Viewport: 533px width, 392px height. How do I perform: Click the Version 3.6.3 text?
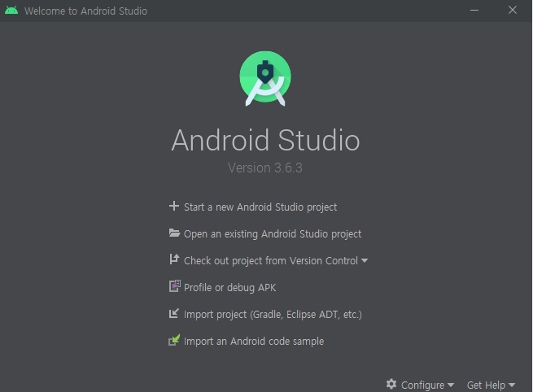click(265, 168)
